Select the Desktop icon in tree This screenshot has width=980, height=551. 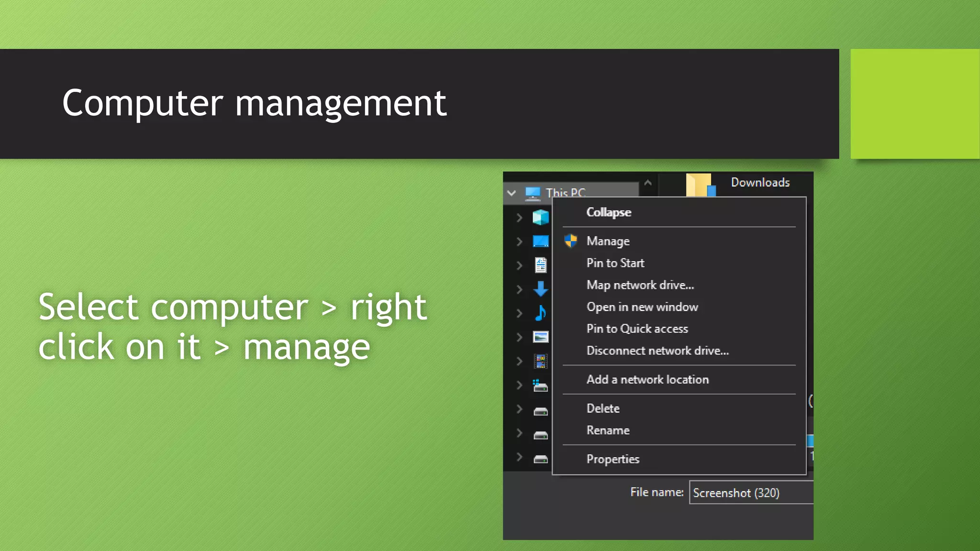(x=541, y=241)
